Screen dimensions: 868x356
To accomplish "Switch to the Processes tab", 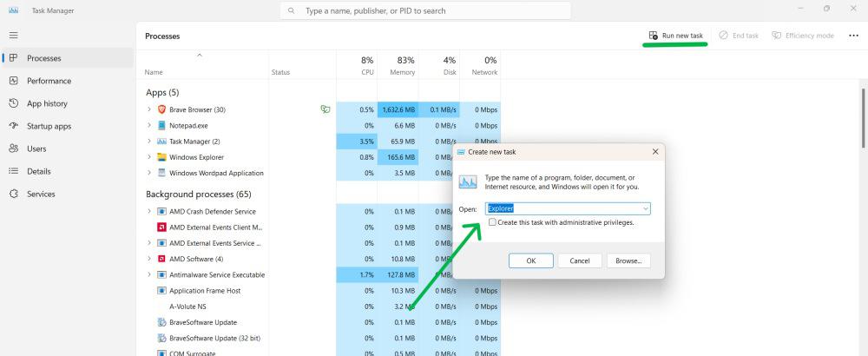I will 68,58.
